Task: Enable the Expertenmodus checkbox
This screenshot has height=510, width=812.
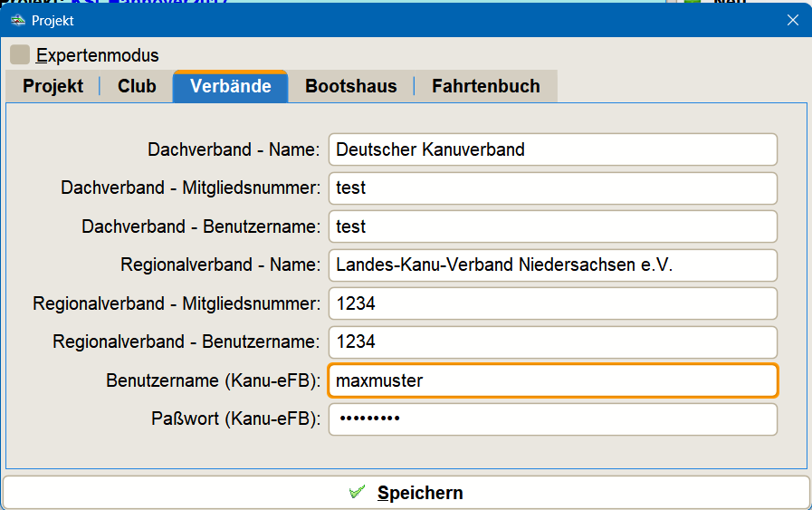Action: click(x=20, y=55)
